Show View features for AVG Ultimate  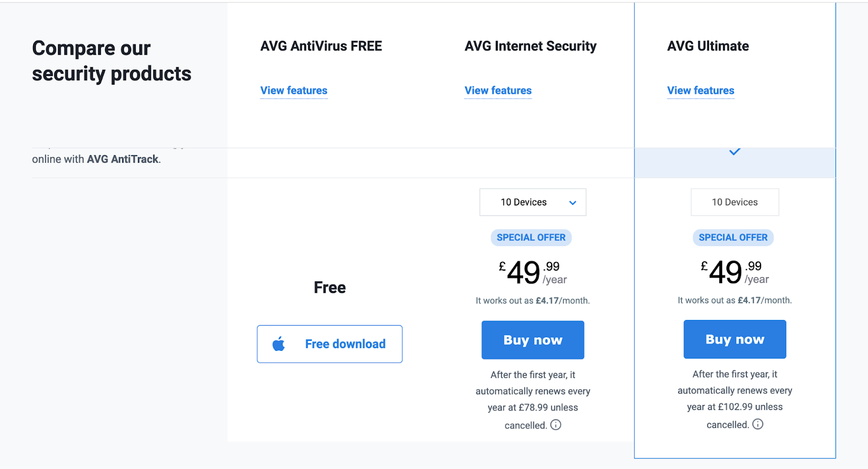700,91
